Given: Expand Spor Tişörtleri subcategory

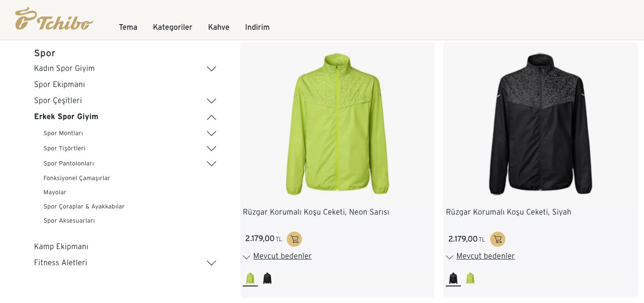Looking at the screenshot, I should click(x=212, y=149).
